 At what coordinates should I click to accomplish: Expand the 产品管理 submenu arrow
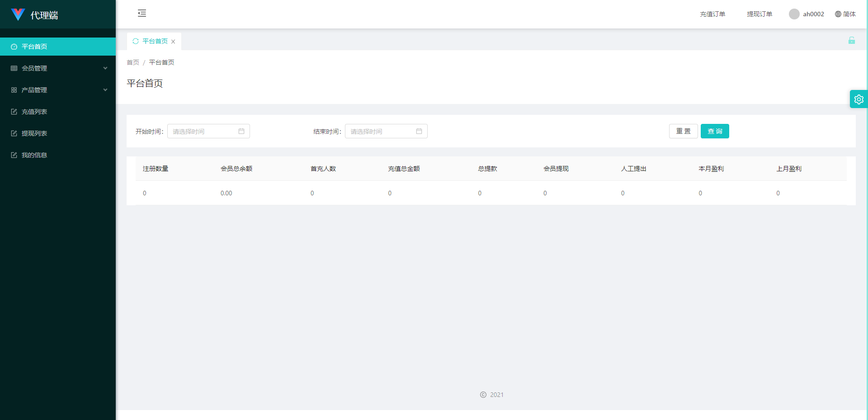pos(105,90)
